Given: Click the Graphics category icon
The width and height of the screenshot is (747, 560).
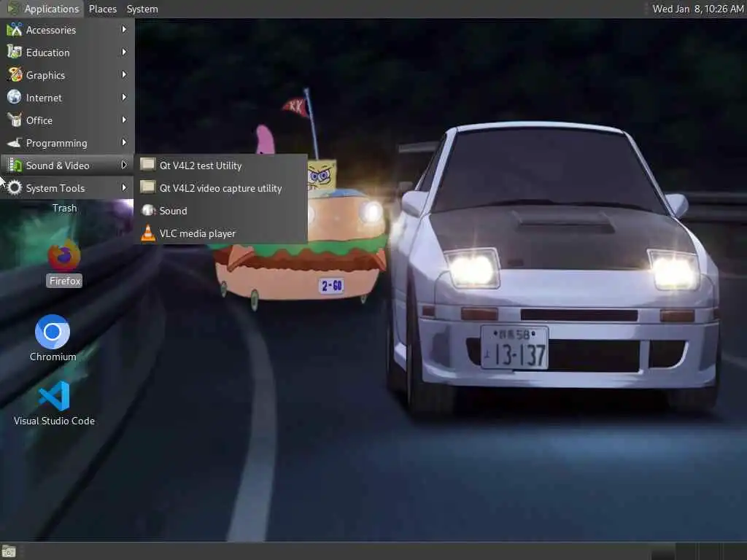Looking at the screenshot, I should [15, 75].
